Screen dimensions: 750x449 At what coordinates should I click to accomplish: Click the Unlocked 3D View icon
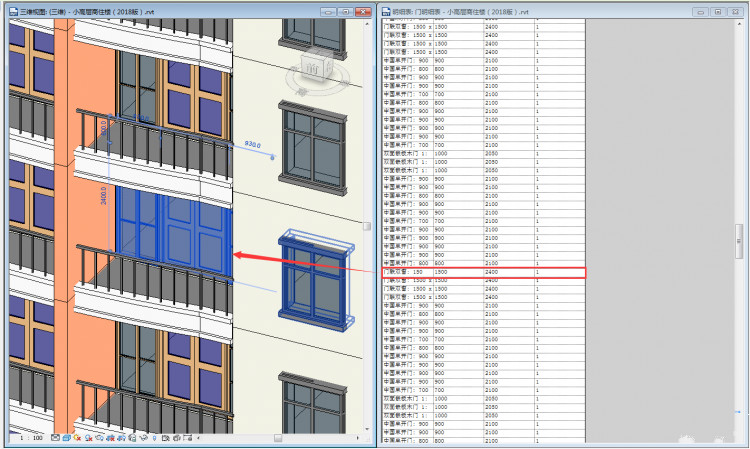[132, 438]
